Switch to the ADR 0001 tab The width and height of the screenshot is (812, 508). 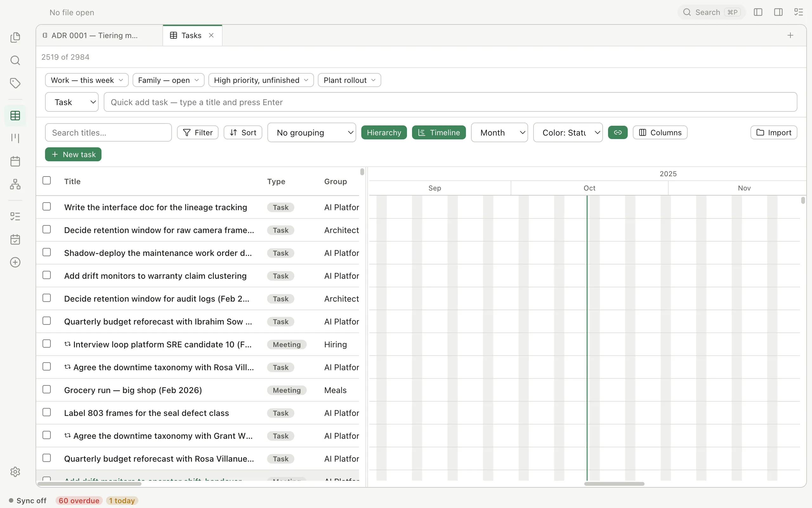pyautogui.click(x=99, y=35)
